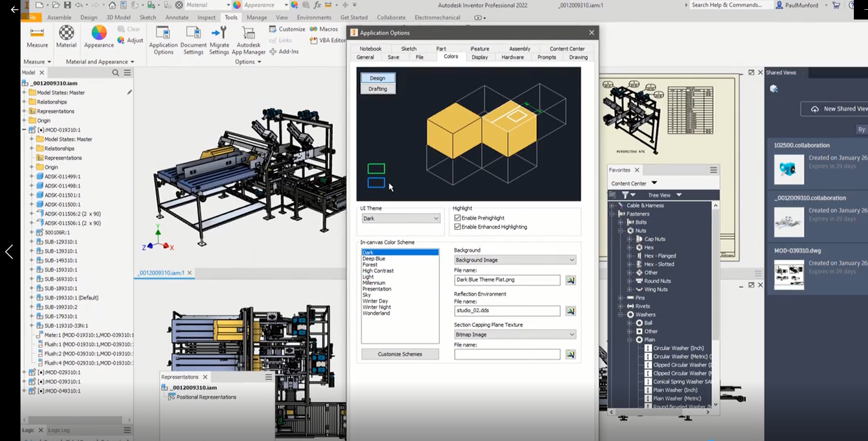Click the Appearance color wheel tool
This screenshot has height=441, width=868.
[99, 37]
